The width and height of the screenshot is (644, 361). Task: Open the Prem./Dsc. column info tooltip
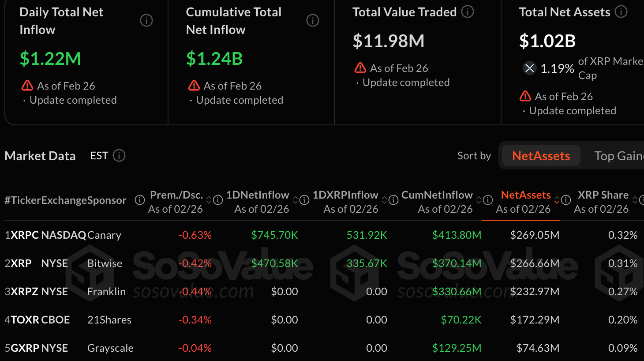(218, 200)
